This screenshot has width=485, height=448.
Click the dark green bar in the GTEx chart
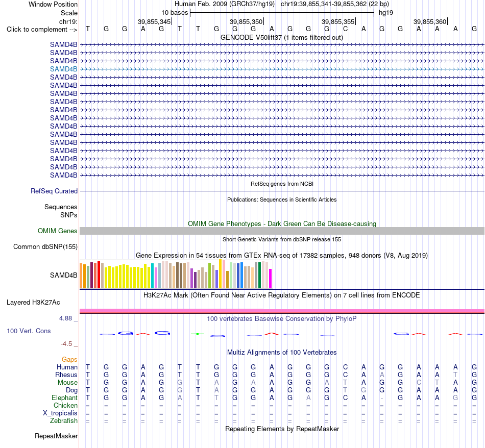260,275
